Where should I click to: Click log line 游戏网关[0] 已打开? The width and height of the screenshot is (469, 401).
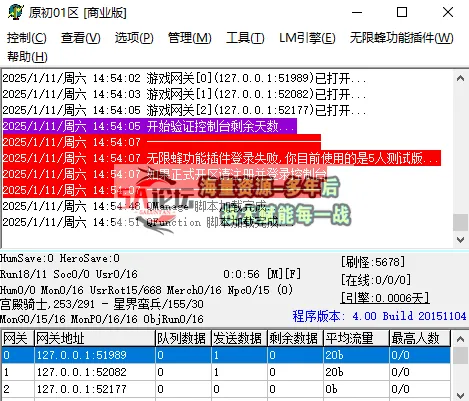tap(184, 78)
